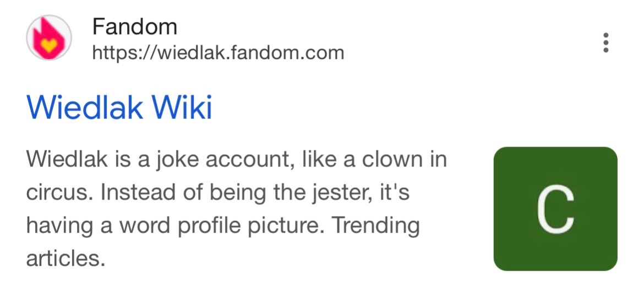Click the snippet line starting 'circus. Instead'
Viewport: 644px width, 281px height.
coord(217,194)
